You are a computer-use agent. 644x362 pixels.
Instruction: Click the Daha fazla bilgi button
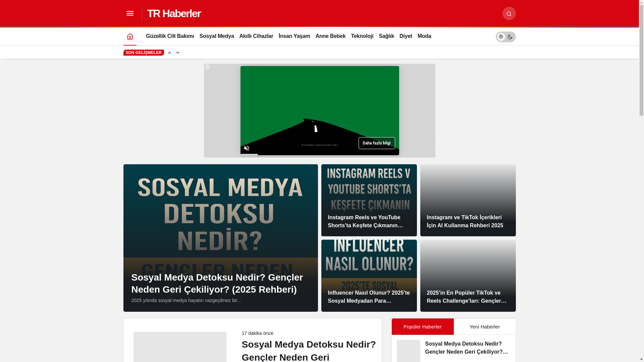pos(377,143)
